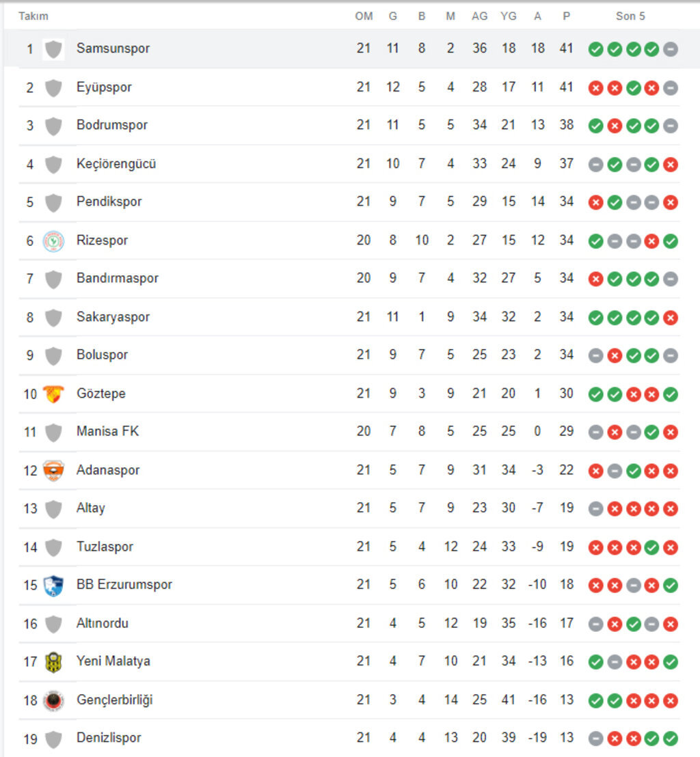700x757 pixels.
Task: Click Samsunspor's gray draw result icon
Action: 671,49
